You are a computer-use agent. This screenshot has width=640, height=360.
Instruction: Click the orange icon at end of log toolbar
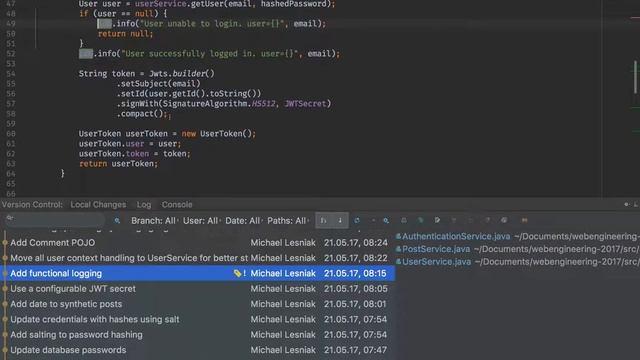524,220
